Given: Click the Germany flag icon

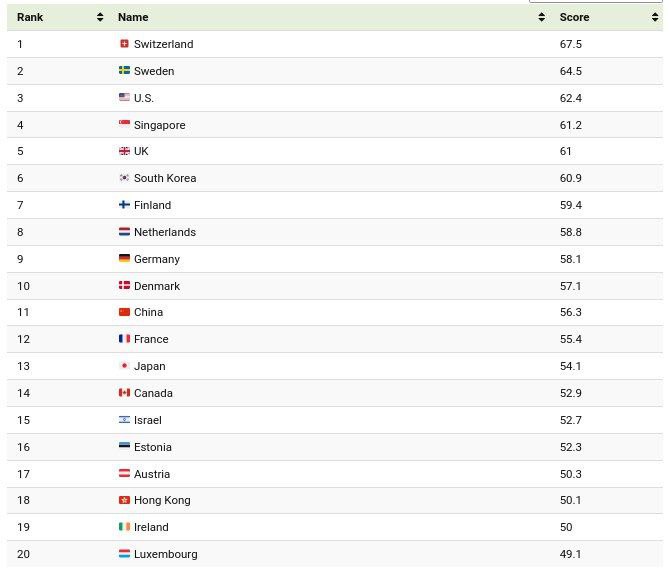Looking at the screenshot, I should coord(124,258).
